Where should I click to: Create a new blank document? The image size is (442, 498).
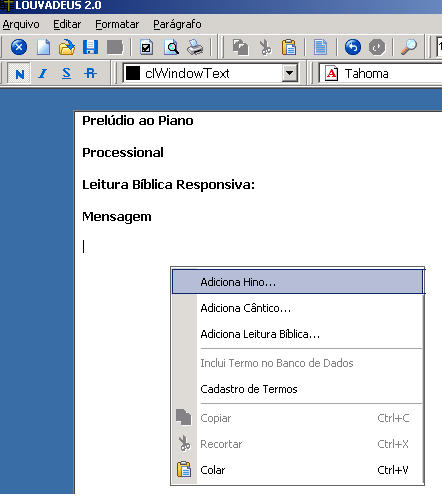pyautogui.click(x=44, y=47)
